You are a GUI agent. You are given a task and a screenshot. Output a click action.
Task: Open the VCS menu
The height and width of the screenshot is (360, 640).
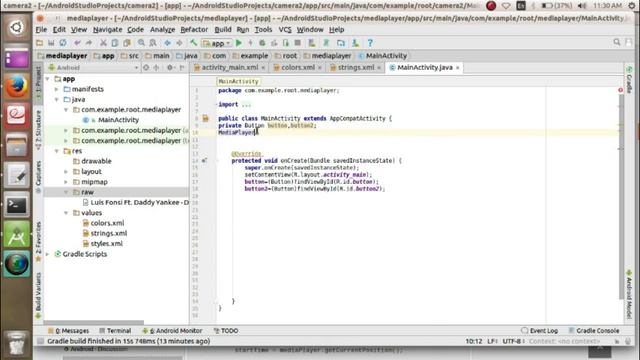point(285,29)
